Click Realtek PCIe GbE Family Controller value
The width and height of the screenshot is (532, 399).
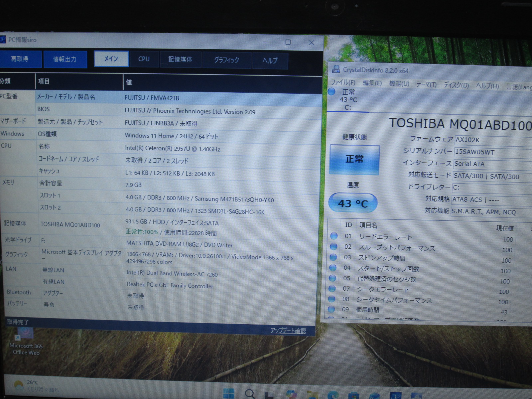170,285
